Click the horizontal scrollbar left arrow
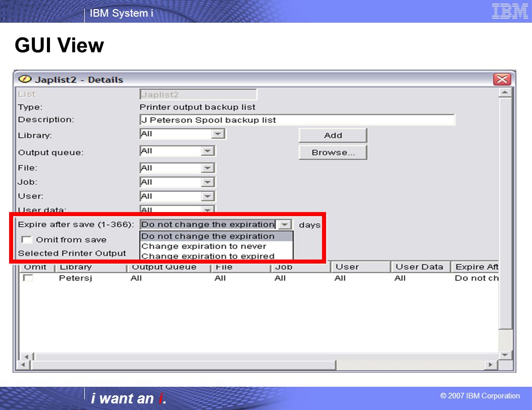This screenshot has width=532, height=410. click(23, 365)
